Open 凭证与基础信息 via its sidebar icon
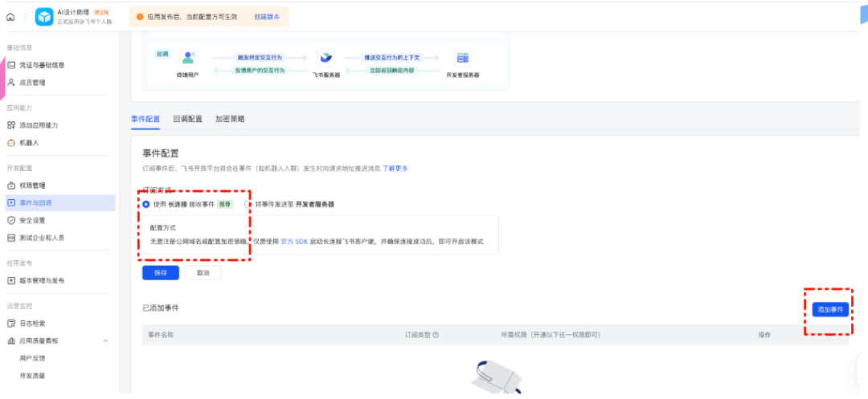 [x=10, y=65]
